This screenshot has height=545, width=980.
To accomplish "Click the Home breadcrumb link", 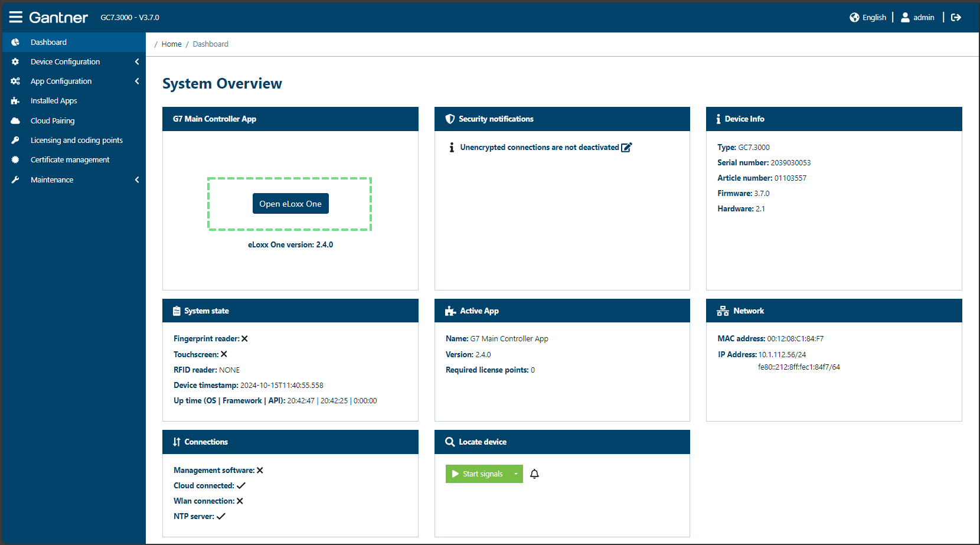I will [x=171, y=44].
